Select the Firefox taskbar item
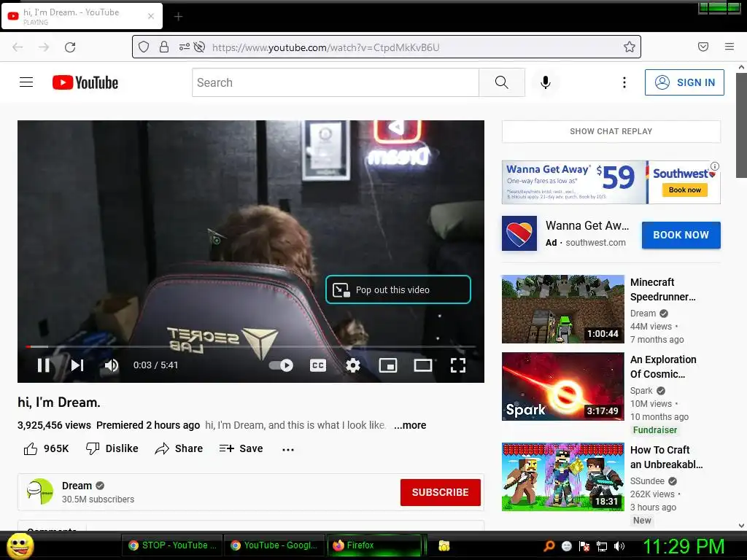 375,545
